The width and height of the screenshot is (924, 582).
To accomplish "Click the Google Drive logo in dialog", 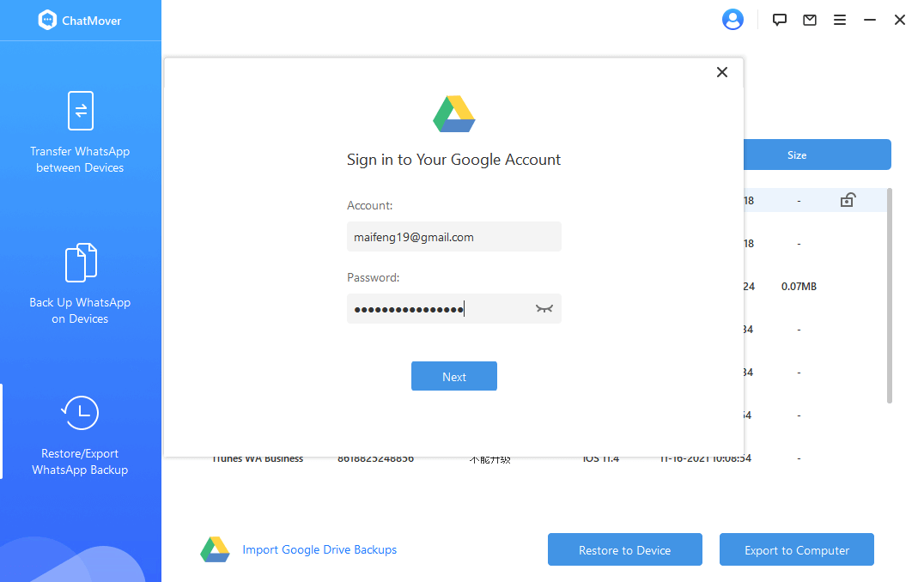I will click(x=454, y=114).
